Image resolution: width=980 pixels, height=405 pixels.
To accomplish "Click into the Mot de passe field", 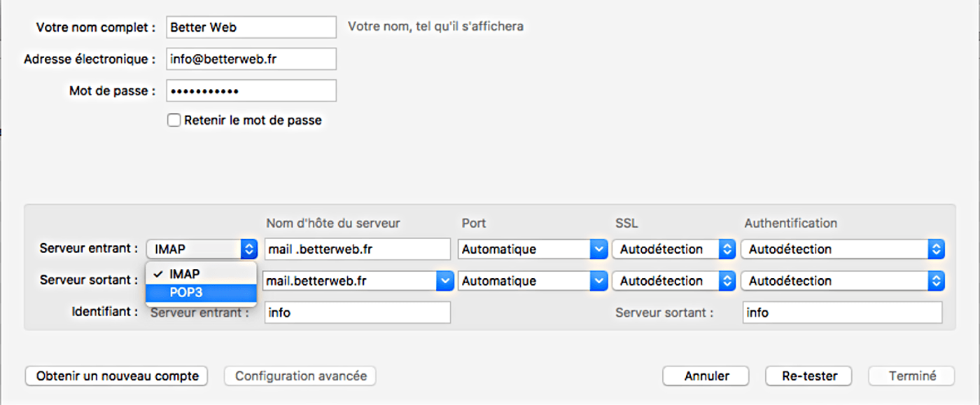I will click(x=251, y=90).
